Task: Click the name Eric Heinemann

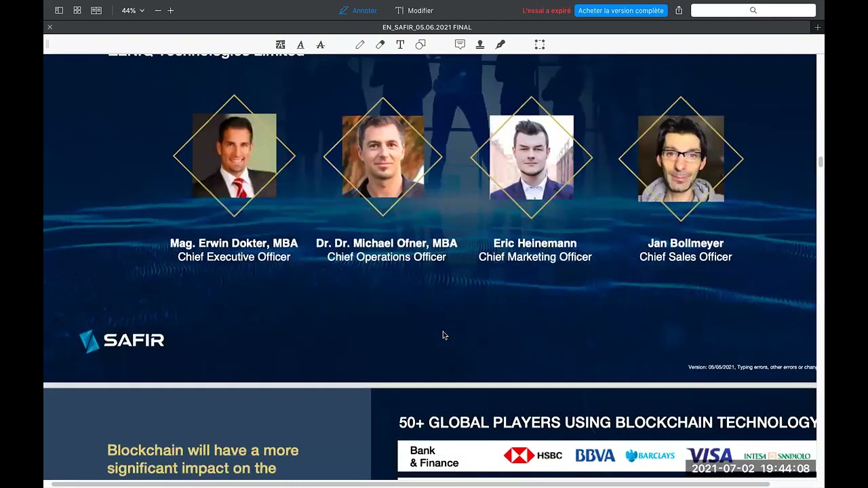Action: coord(535,243)
